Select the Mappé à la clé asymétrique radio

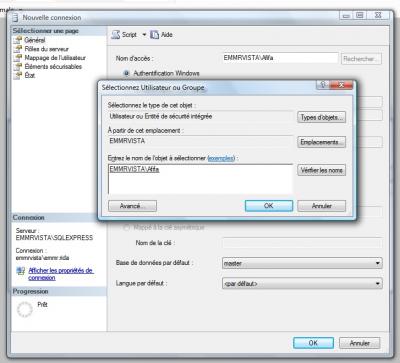(x=126, y=228)
